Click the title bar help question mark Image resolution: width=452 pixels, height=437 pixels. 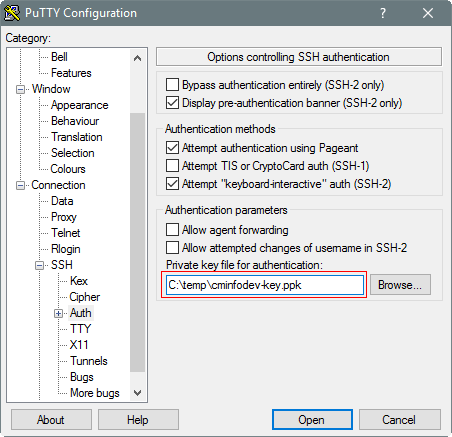coord(383,13)
